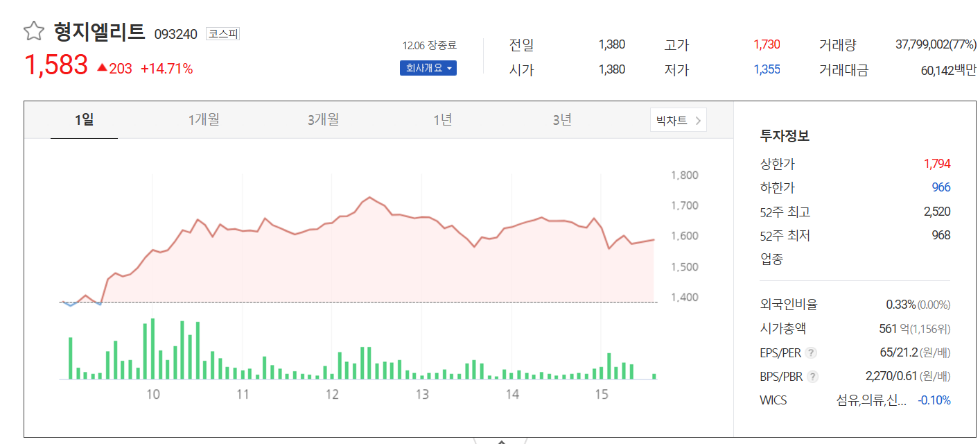This screenshot has width=980, height=444.
Task: Select the 1년 chart period
Action: tap(443, 119)
